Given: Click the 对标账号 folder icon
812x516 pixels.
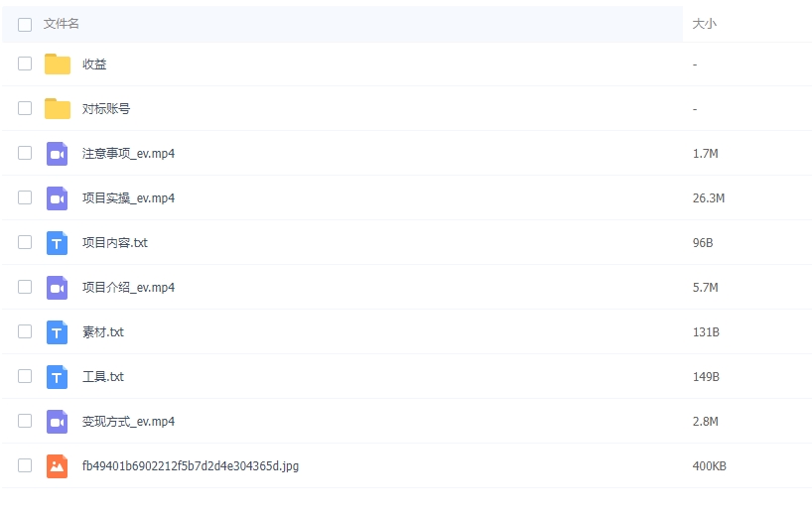Looking at the screenshot, I should point(58,109).
